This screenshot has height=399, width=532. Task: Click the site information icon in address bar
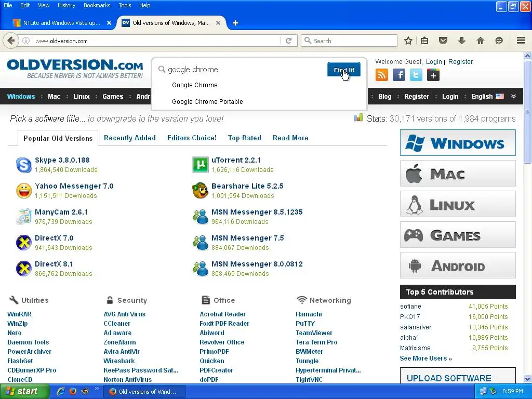[x=26, y=41]
